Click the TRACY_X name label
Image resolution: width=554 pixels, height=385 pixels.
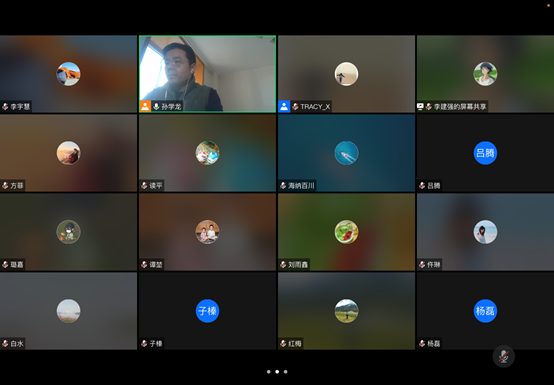click(315, 107)
